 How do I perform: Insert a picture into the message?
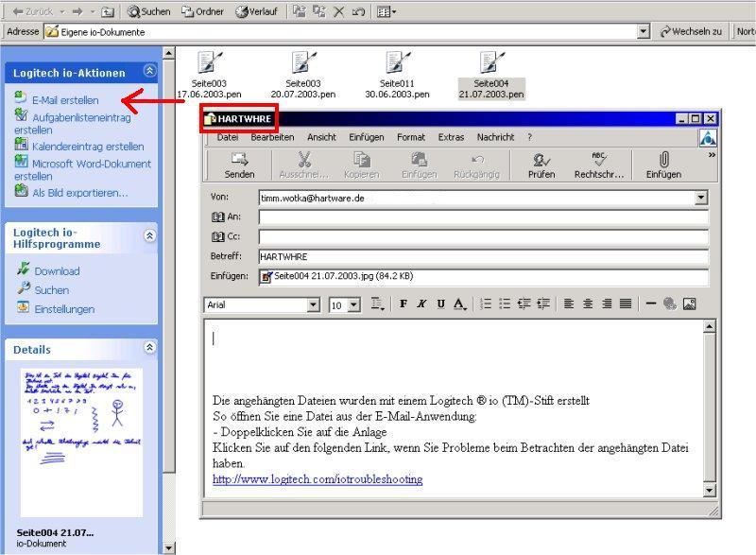(690, 304)
